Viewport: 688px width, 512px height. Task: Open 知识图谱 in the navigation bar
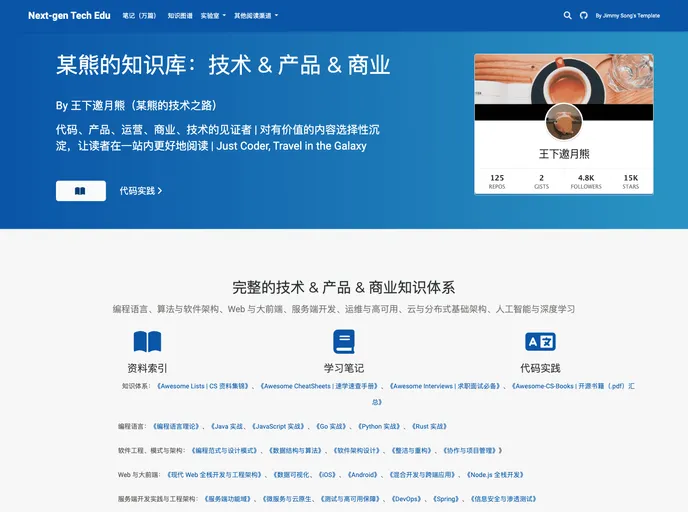(180, 16)
